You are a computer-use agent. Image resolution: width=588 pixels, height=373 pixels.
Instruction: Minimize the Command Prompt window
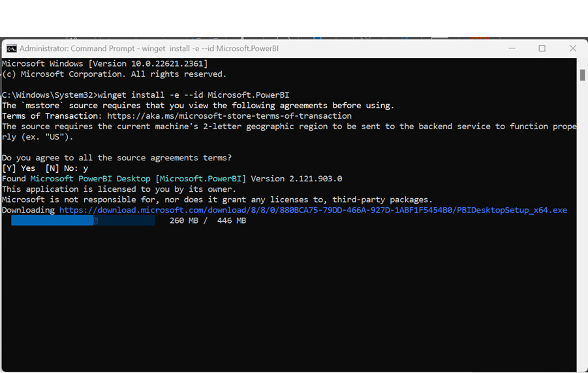pyautogui.click(x=512, y=48)
